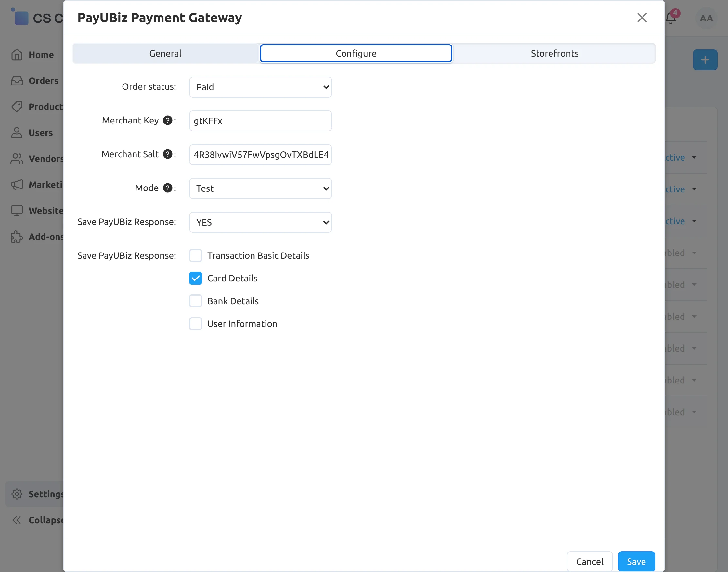Viewport: 728px width, 572px height.
Task: Open the Users person icon
Action: click(x=17, y=133)
